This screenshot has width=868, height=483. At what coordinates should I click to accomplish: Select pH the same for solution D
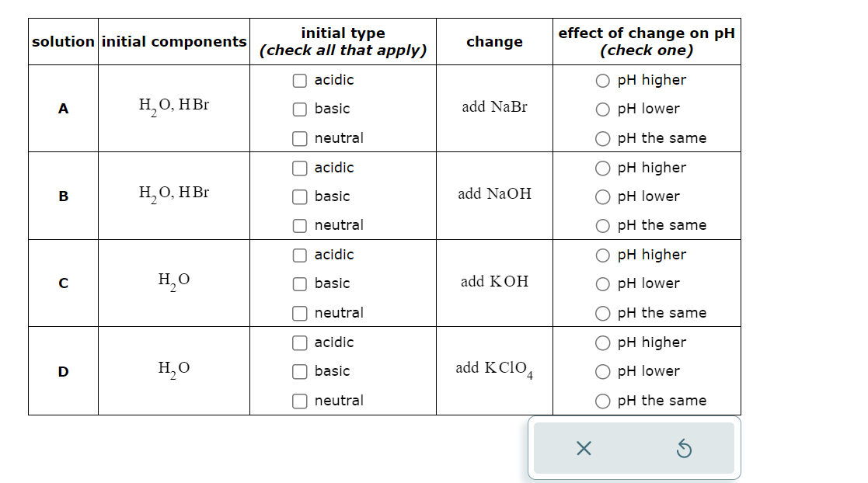[x=603, y=401]
